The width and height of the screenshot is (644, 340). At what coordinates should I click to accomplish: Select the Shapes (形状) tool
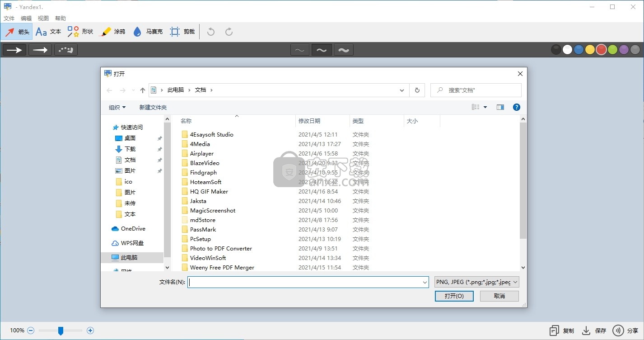pos(80,32)
